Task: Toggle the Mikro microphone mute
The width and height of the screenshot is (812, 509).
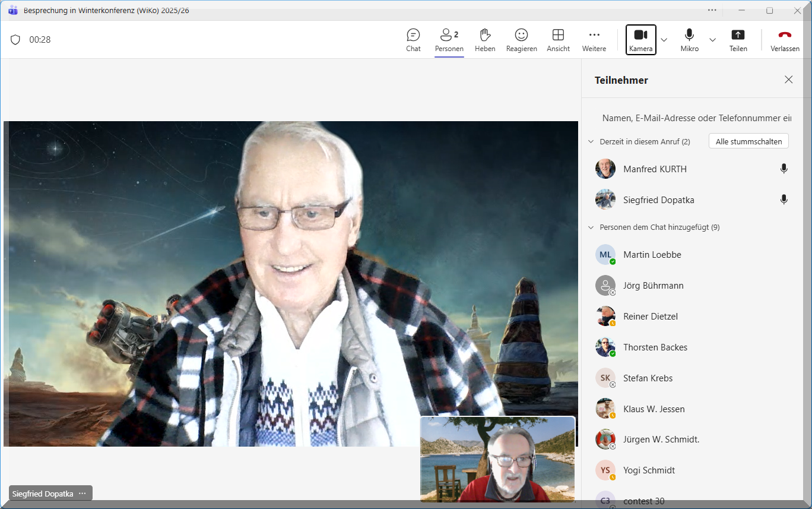Action: [x=689, y=40]
